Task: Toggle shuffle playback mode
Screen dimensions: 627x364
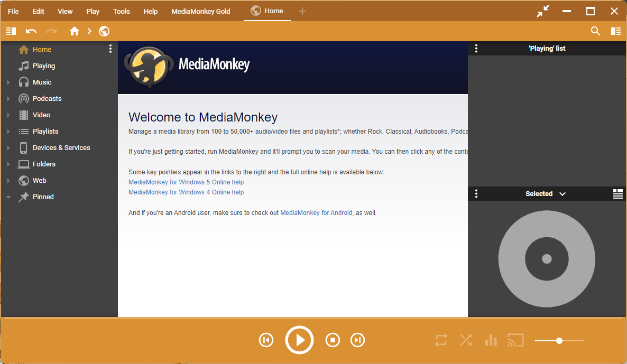Action: coord(466,340)
